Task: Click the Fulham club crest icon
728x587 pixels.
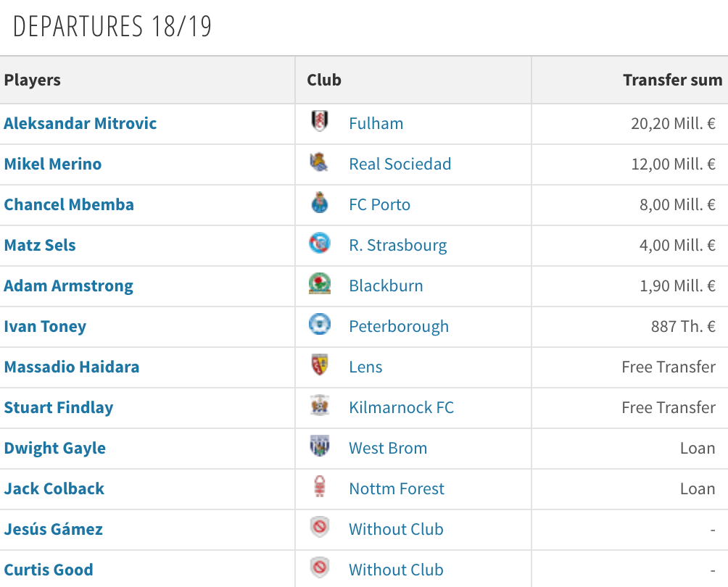Action: (x=319, y=122)
